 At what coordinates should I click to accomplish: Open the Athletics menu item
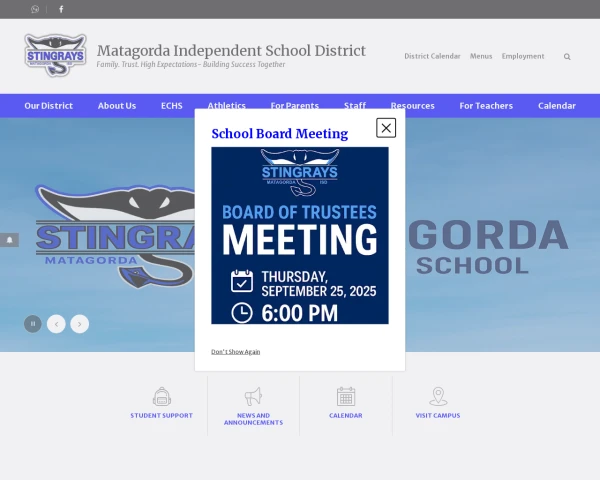point(227,105)
